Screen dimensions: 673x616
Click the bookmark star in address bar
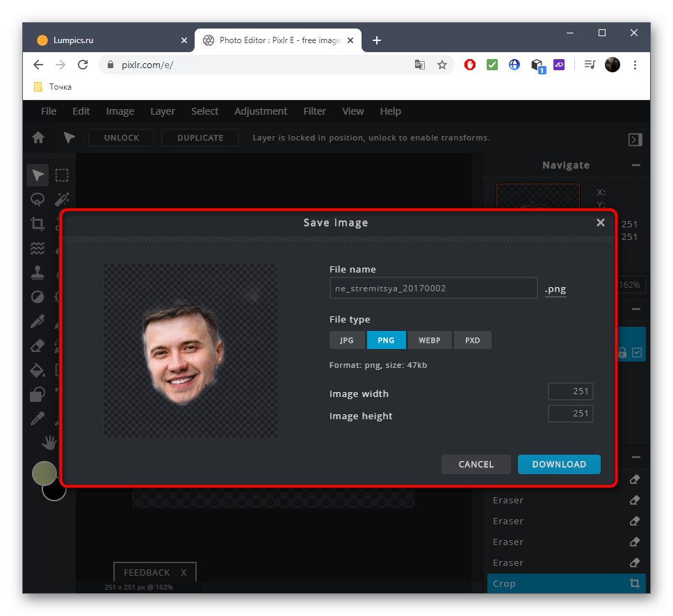click(x=442, y=65)
